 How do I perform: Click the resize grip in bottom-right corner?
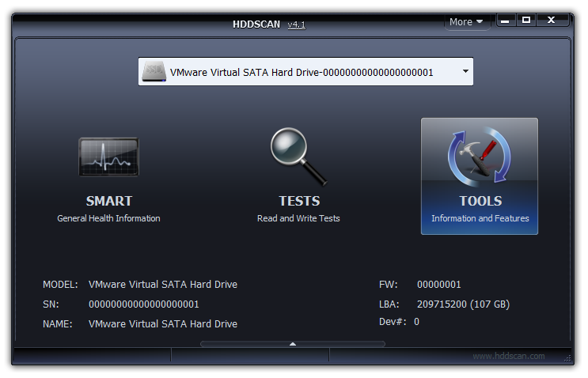coord(567,357)
